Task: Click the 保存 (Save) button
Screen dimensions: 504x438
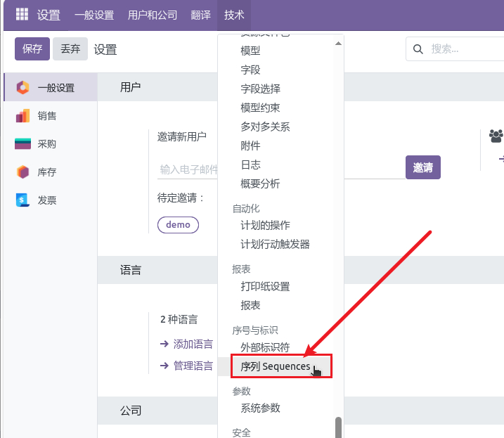Action: pos(32,49)
